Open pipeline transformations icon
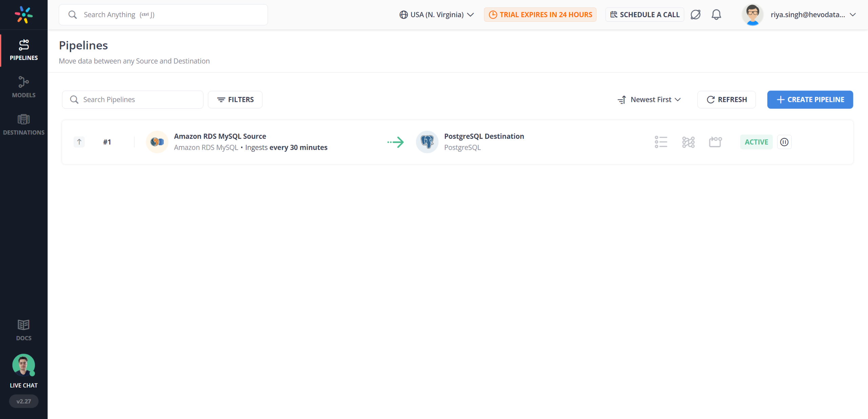 tap(688, 142)
